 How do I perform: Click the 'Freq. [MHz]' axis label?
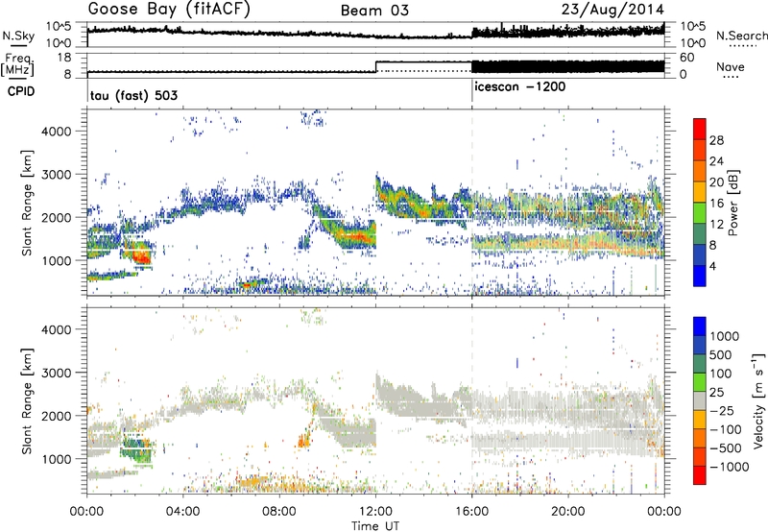pyautogui.click(x=17, y=65)
